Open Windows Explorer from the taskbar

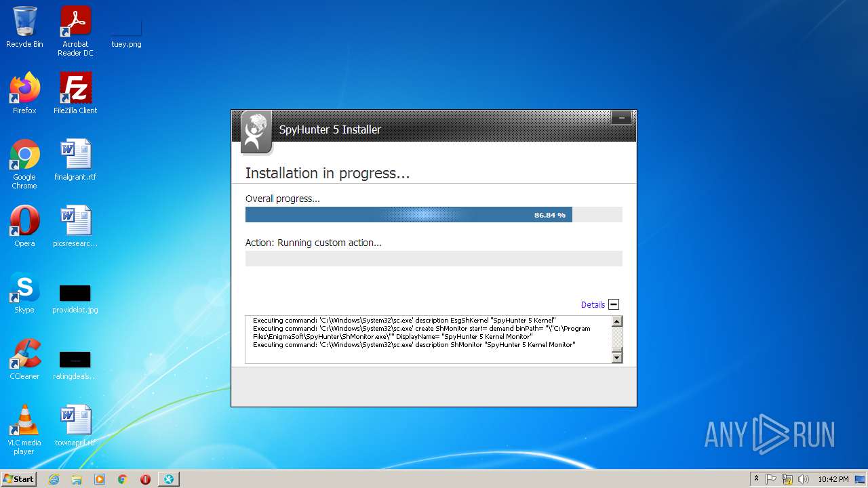coord(77,479)
